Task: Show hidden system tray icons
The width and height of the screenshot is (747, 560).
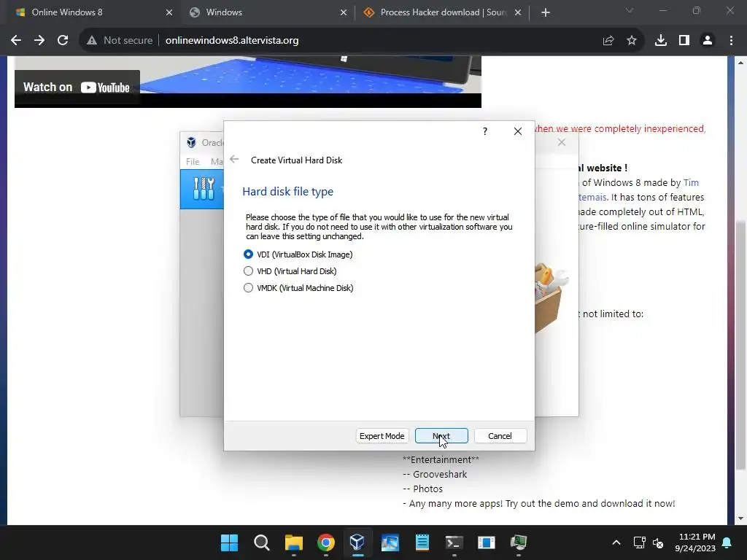Action: coord(616,542)
